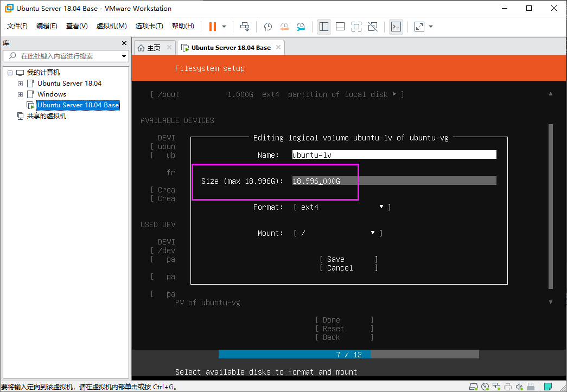Screen dimensions: 567x392
Task: Click the orange pause VM button
Action: (x=213, y=27)
